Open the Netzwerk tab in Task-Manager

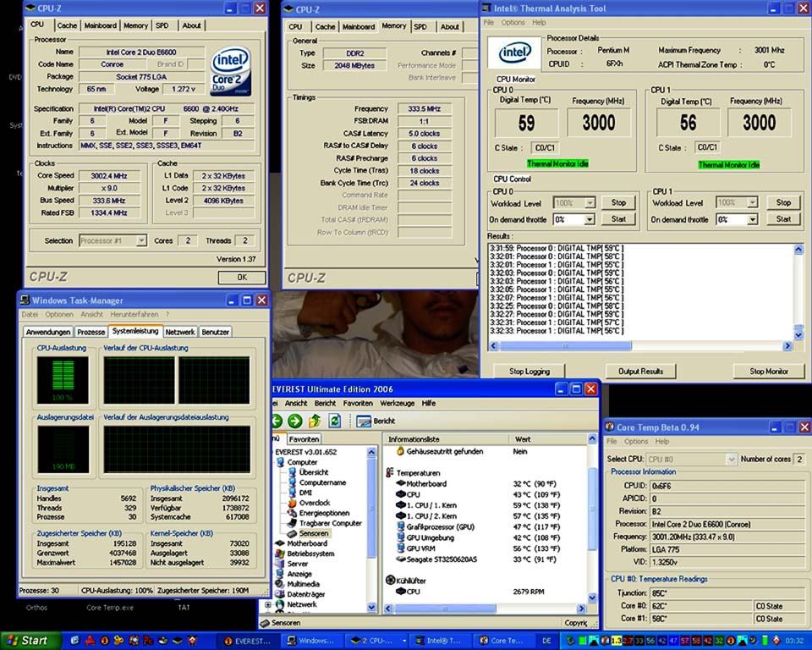[x=180, y=332]
